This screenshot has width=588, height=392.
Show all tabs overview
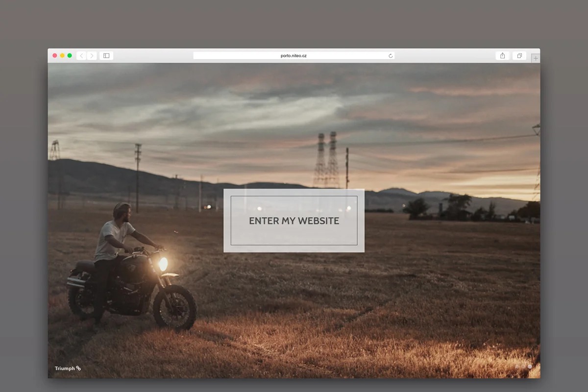[519, 56]
